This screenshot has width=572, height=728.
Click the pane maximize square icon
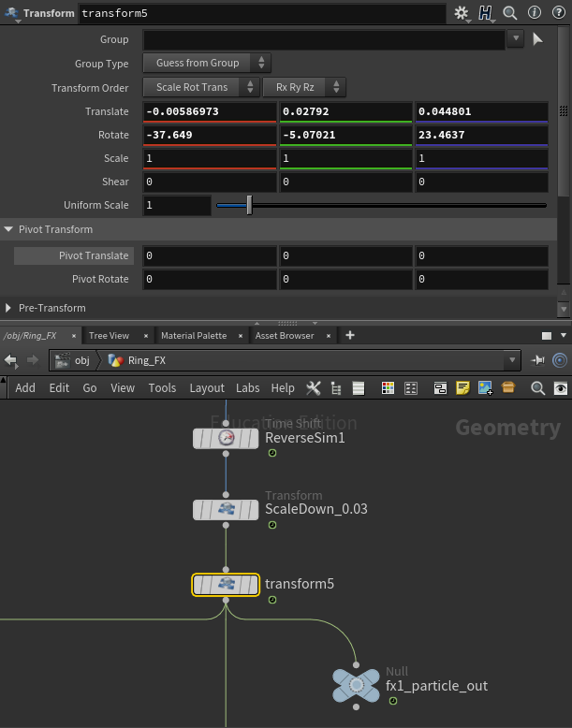[x=547, y=336]
